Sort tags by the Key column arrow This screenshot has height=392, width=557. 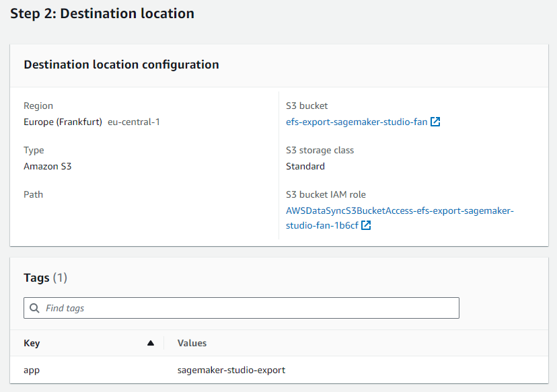151,343
